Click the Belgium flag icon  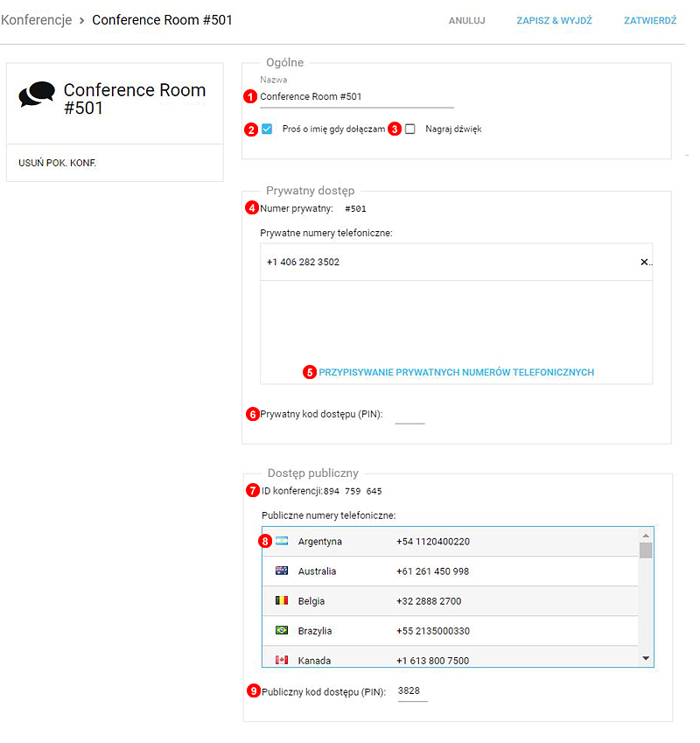282,600
